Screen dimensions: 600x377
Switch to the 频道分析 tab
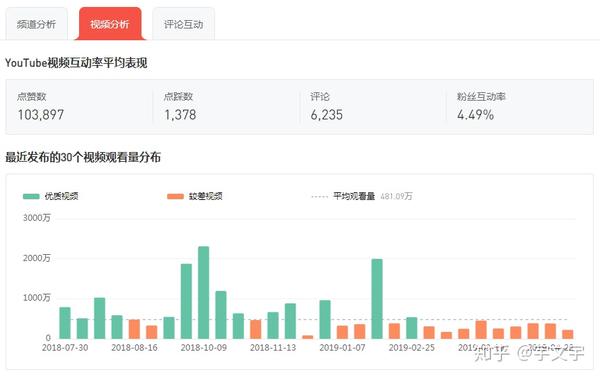[x=36, y=24]
